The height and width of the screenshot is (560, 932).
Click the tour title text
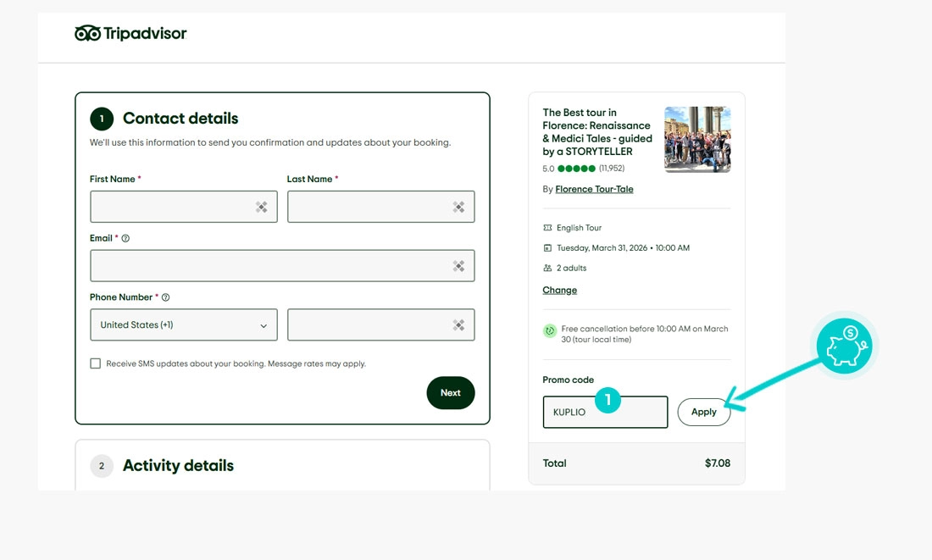click(597, 132)
